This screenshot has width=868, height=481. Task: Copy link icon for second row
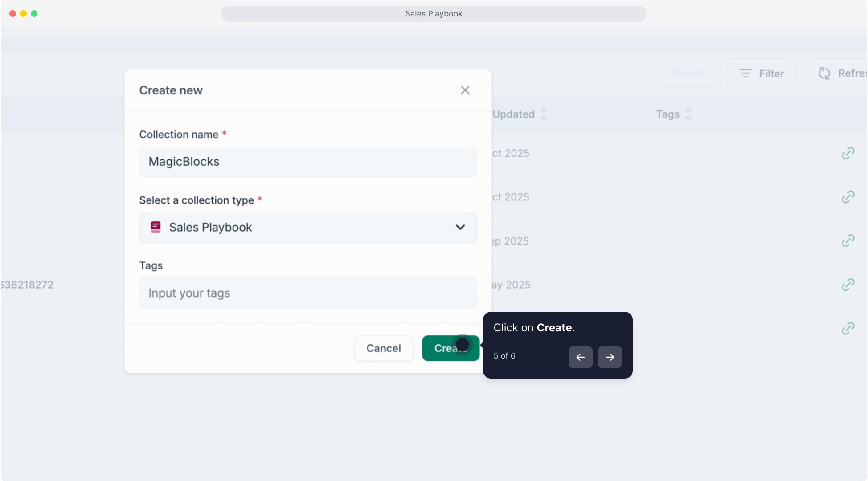[x=848, y=197]
